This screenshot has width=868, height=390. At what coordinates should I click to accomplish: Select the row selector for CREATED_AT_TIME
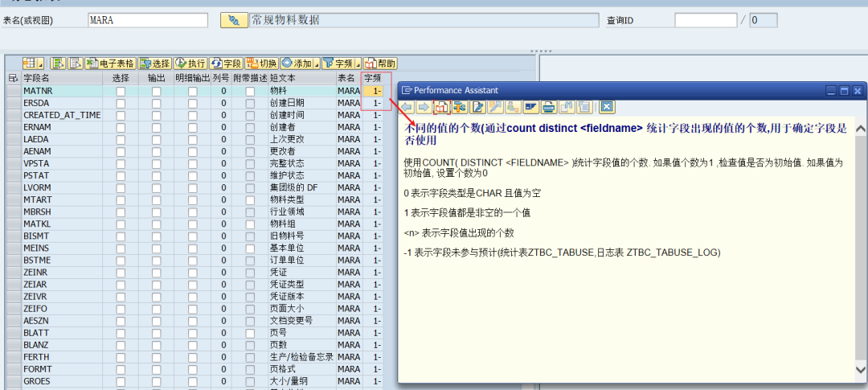[x=14, y=115]
